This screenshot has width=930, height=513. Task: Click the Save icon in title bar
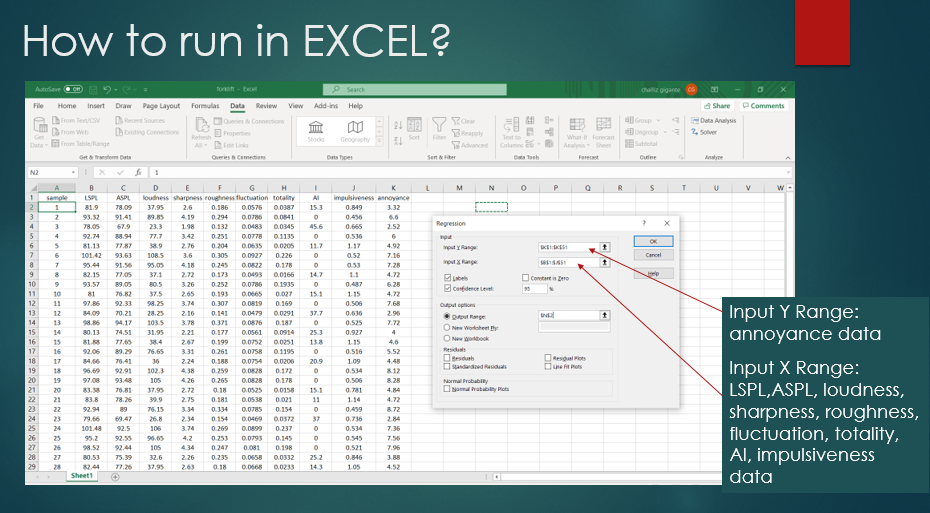(x=93, y=90)
